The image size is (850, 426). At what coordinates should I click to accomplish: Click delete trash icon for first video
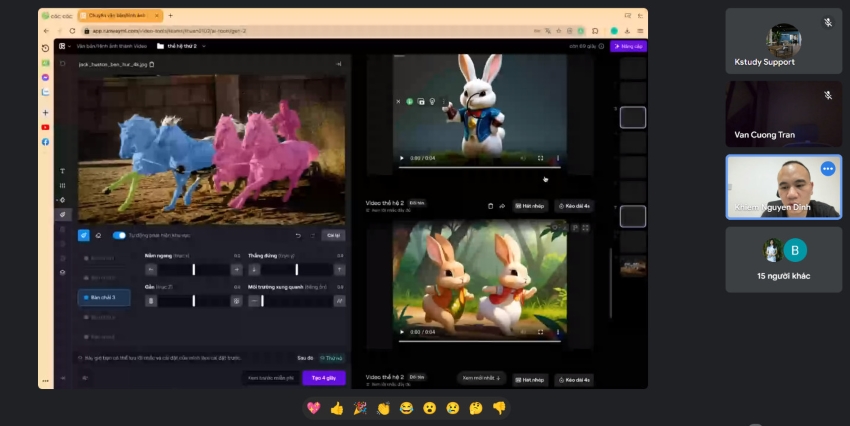(490, 206)
